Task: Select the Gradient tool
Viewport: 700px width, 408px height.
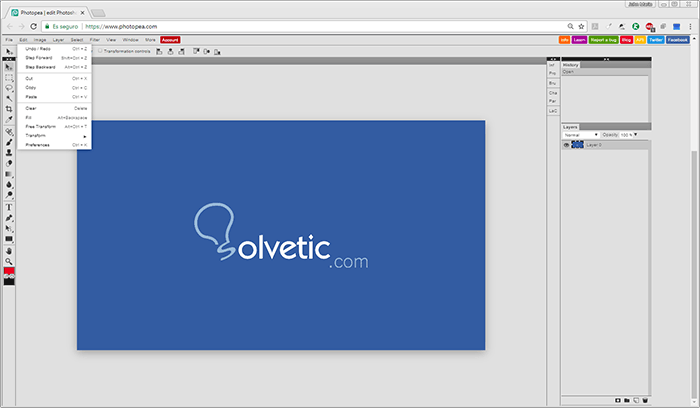Action: click(x=9, y=174)
